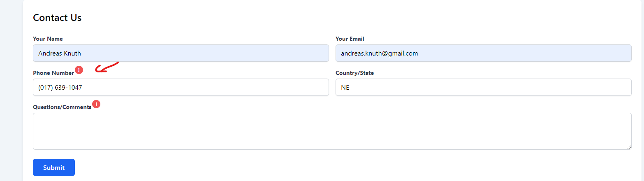The image size is (644, 181).
Task: Click the Questions/Comments error alert icon
Action: point(96,104)
